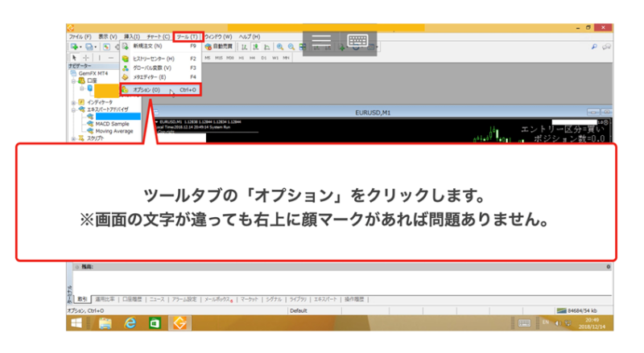The height and width of the screenshot is (353, 644).
Task: Open the 挿入 (I) menu
Action: click(132, 37)
